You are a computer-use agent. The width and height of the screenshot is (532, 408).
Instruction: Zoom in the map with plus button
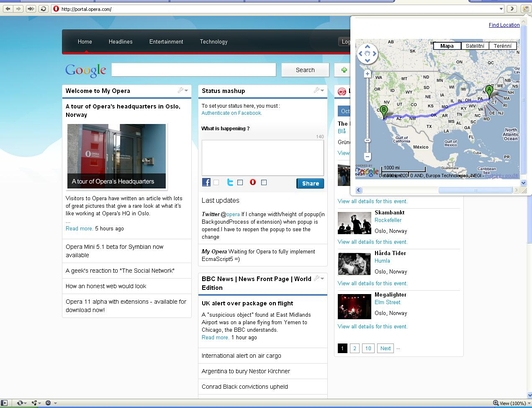pos(367,74)
